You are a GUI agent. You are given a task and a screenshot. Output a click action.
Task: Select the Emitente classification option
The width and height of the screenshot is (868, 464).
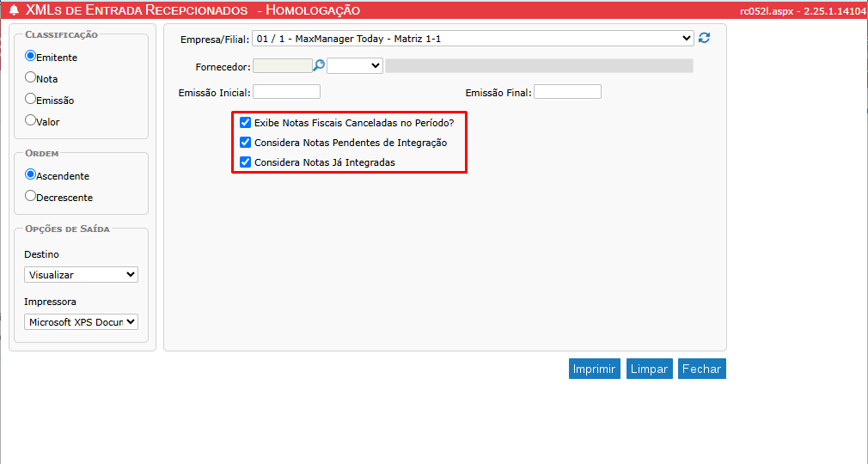pyautogui.click(x=31, y=57)
